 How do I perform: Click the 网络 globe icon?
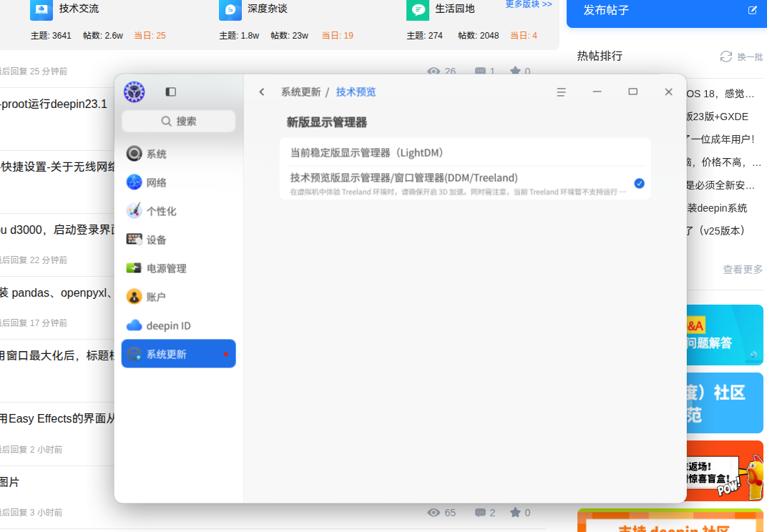pyautogui.click(x=134, y=182)
